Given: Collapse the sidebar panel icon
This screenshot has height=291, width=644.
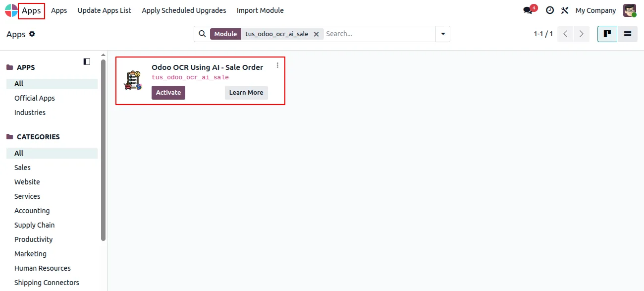Looking at the screenshot, I should point(87,61).
